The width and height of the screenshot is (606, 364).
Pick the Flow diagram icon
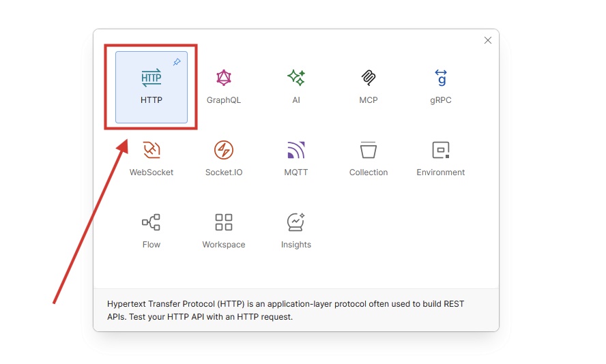[151, 222]
